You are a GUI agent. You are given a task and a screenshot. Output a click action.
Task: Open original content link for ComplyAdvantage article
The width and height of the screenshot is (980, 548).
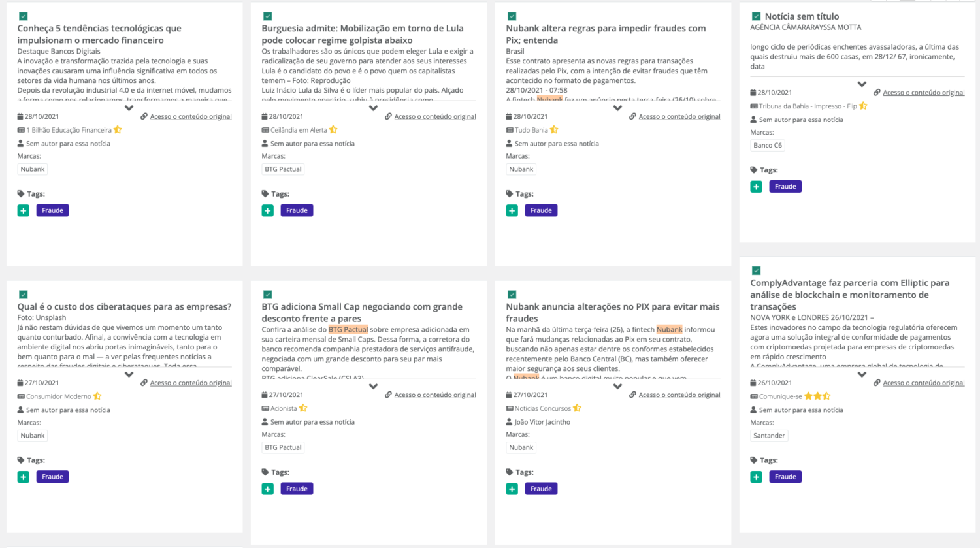coord(923,383)
